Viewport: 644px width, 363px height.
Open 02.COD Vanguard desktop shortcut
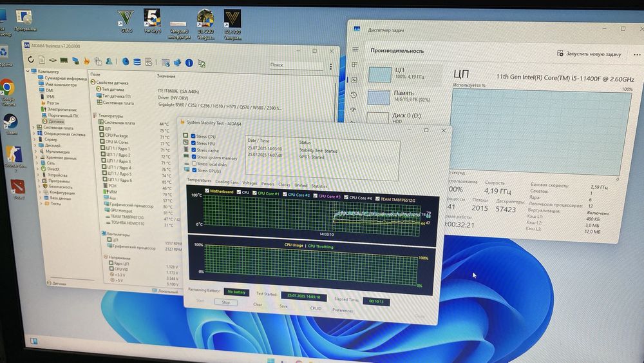pos(232,25)
